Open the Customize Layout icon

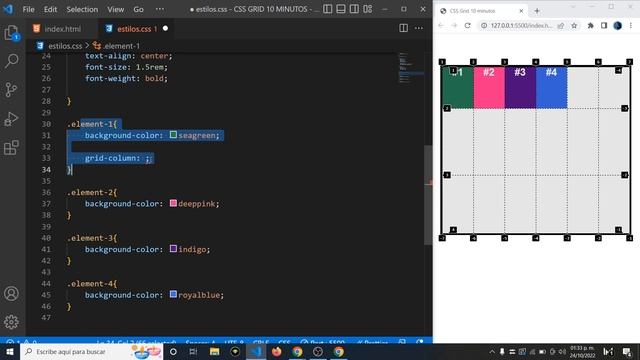click(368, 9)
